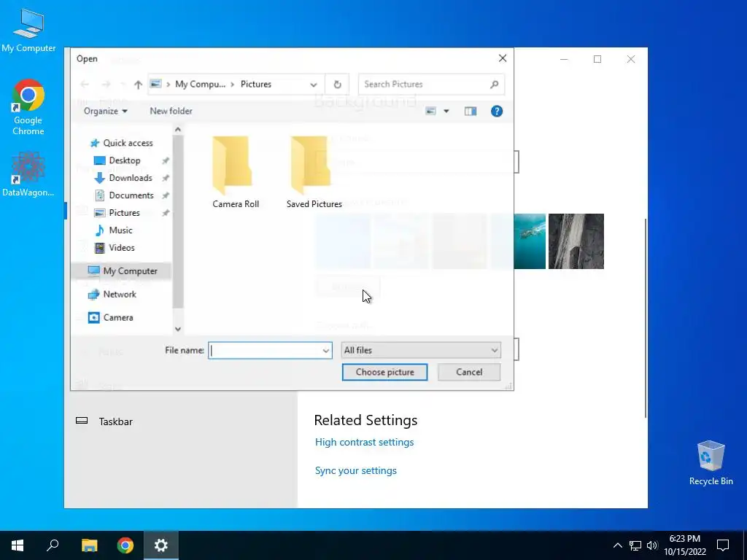The height and width of the screenshot is (560, 747).
Task: Select Pictures in the navigation pane
Action: [x=117, y=213]
